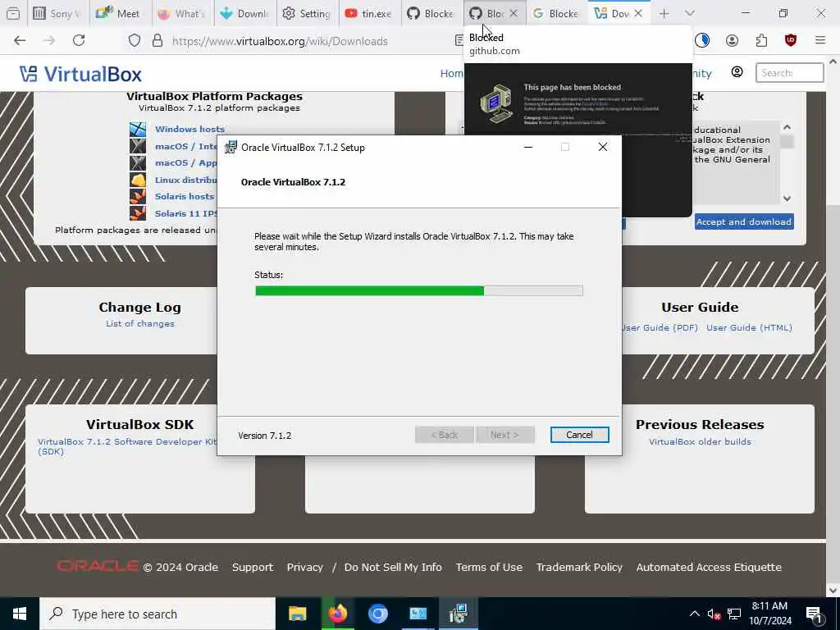840x630 pixels.
Task: Open the network tray icon
Action: click(734, 614)
